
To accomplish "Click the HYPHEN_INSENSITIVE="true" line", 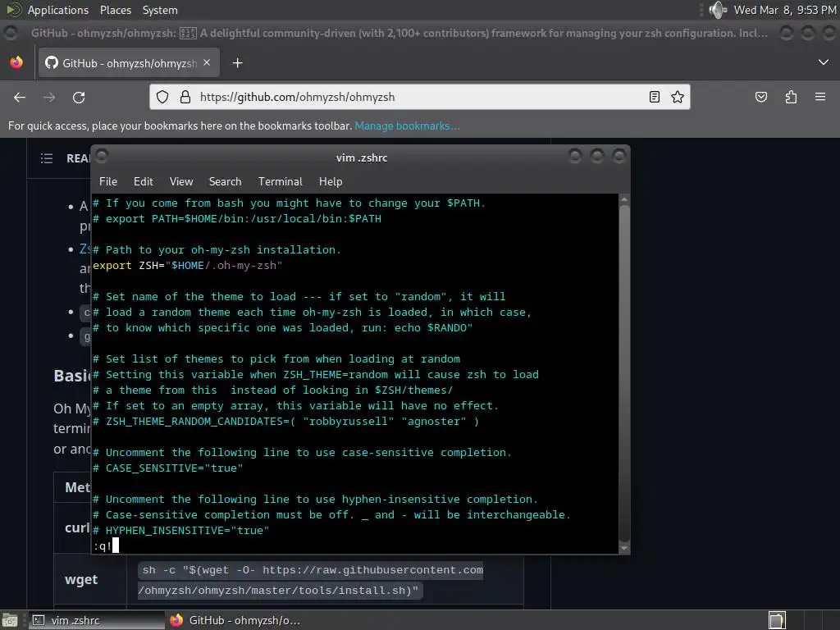I will pyautogui.click(x=181, y=531).
